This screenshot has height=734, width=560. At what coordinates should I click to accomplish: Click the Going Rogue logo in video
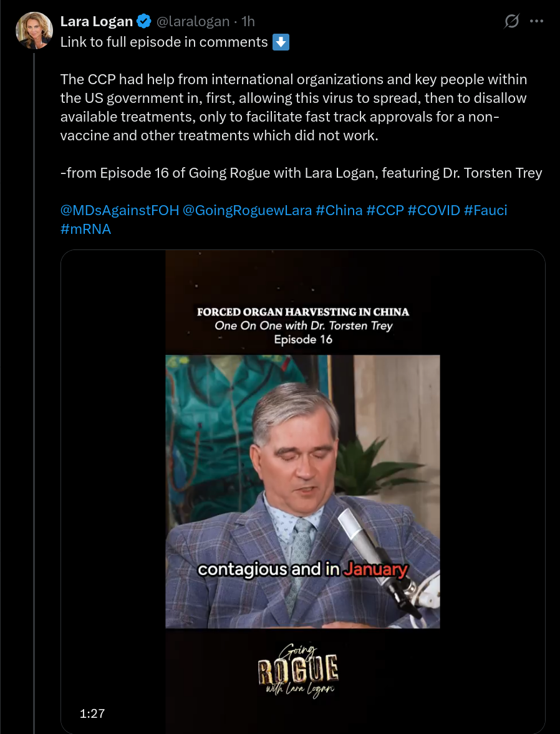tap(298, 671)
